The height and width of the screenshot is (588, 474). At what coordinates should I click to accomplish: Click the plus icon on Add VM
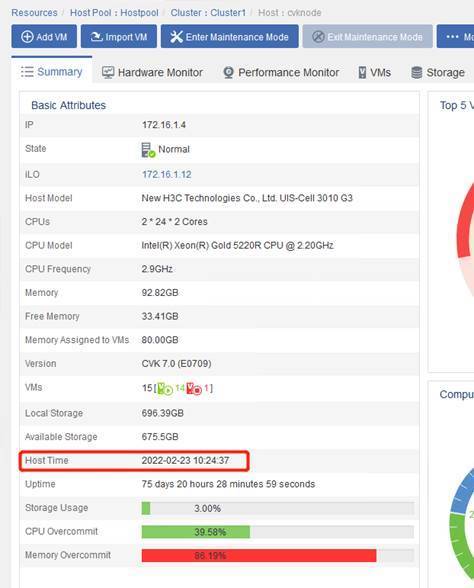click(x=27, y=37)
